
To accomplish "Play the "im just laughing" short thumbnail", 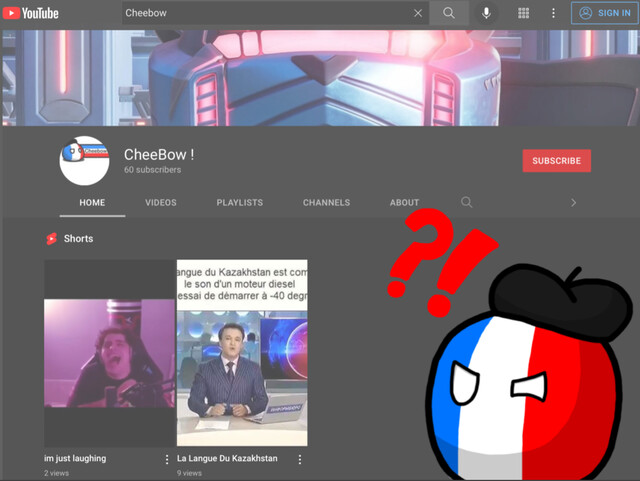I will [x=109, y=353].
